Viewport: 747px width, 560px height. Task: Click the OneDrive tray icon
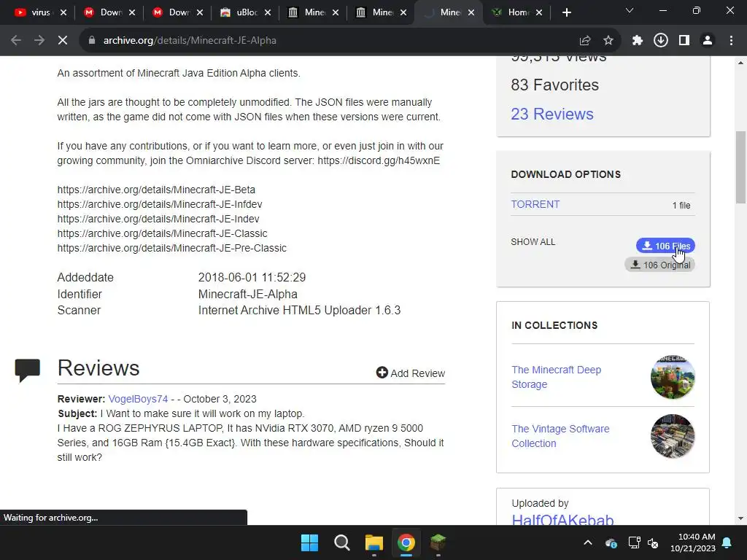pos(611,542)
